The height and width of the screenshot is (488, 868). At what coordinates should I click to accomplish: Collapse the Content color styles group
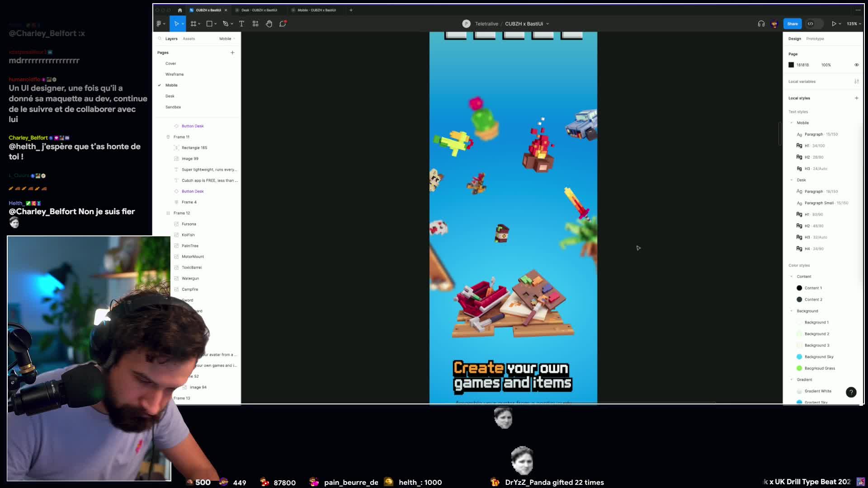[791, 277]
